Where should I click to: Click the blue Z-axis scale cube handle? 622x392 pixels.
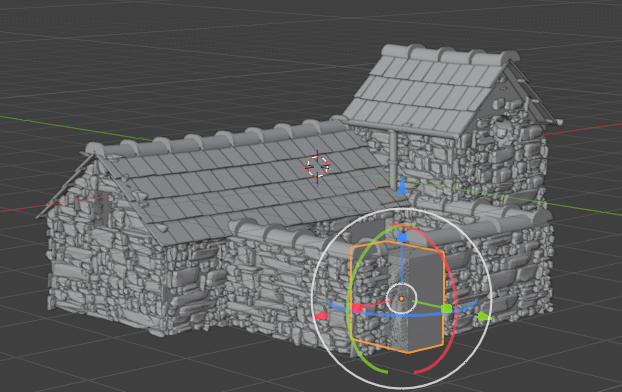pyautogui.click(x=402, y=238)
